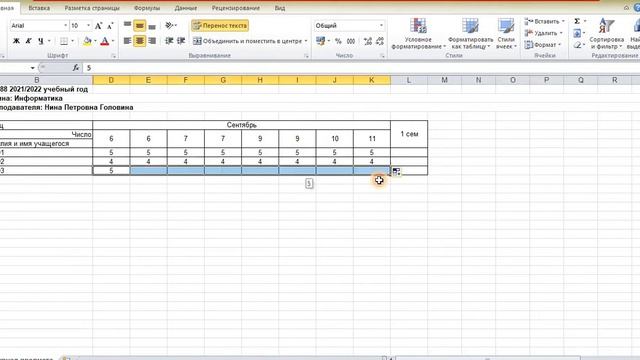
Task: Open Вид ribbon tab
Action: [x=280, y=8]
